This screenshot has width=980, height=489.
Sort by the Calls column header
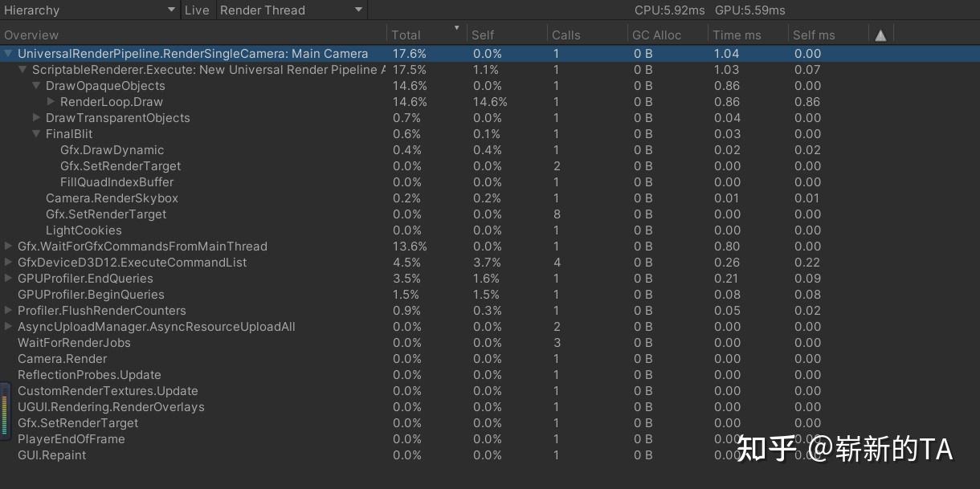(587, 35)
